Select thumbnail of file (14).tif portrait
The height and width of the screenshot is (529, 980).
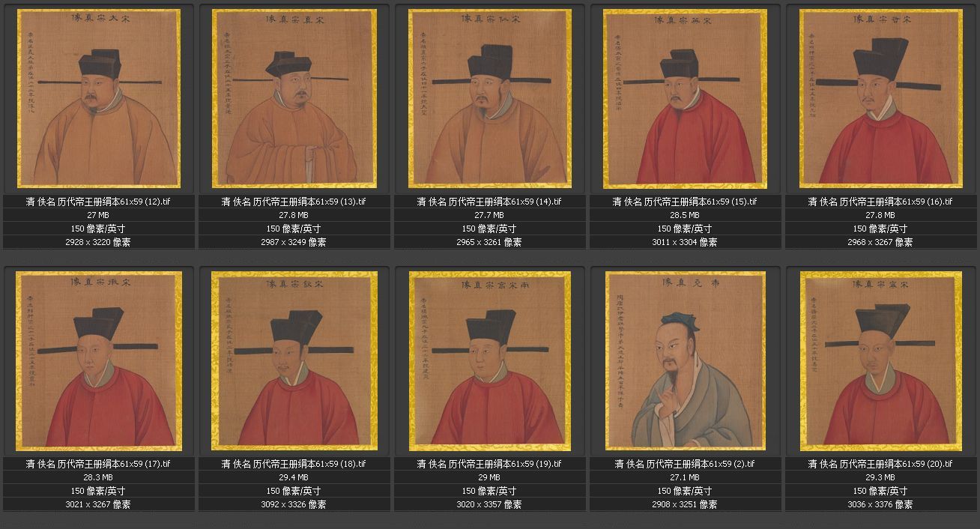pos(490,98)
